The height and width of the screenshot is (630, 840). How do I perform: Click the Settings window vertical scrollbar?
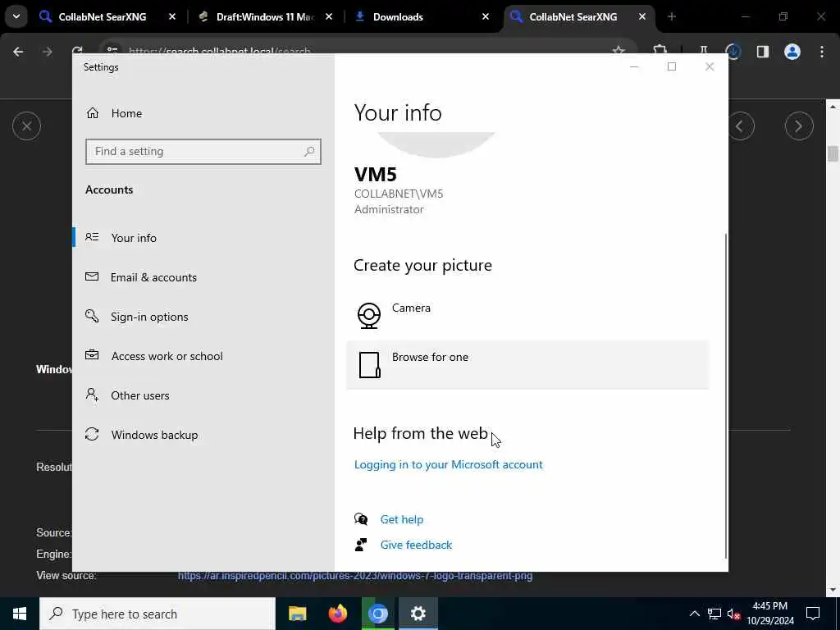pos(726,395)
